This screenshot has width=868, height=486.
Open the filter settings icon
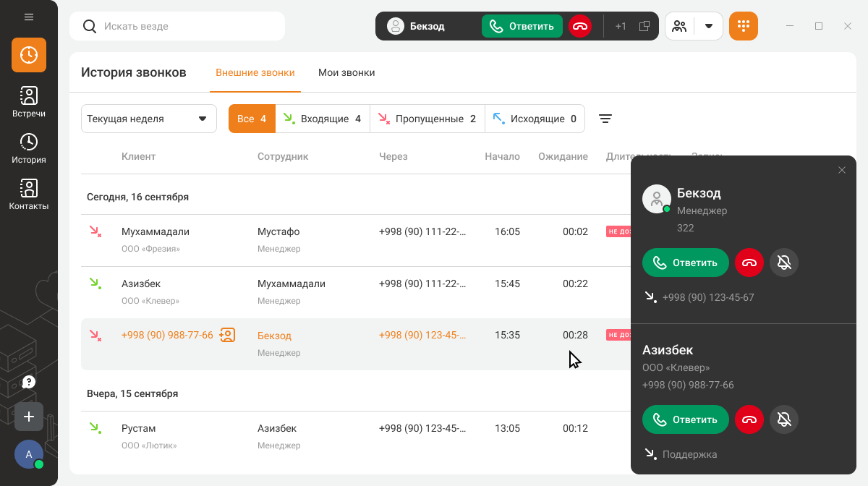click(605, 119)
